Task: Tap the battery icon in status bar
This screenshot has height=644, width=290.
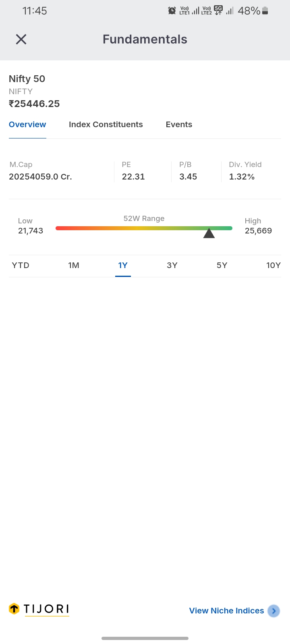Action: point(265,11)
